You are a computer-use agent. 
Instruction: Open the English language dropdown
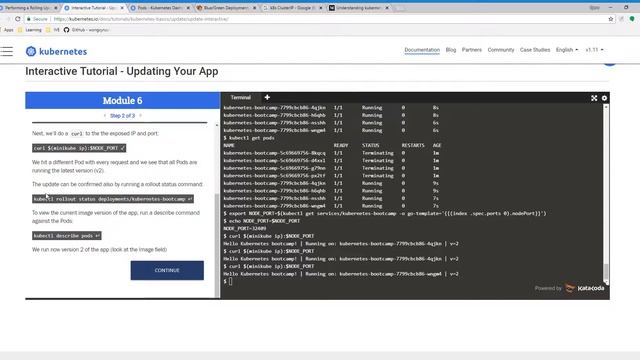tap(567, 50)
